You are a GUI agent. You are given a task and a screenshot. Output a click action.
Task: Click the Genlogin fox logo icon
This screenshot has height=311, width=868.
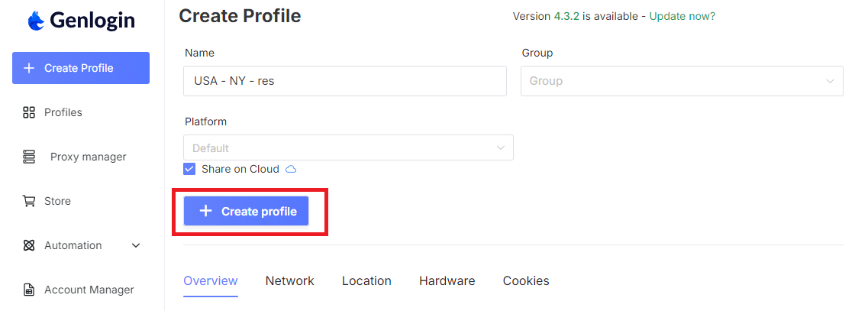(36, 21)
